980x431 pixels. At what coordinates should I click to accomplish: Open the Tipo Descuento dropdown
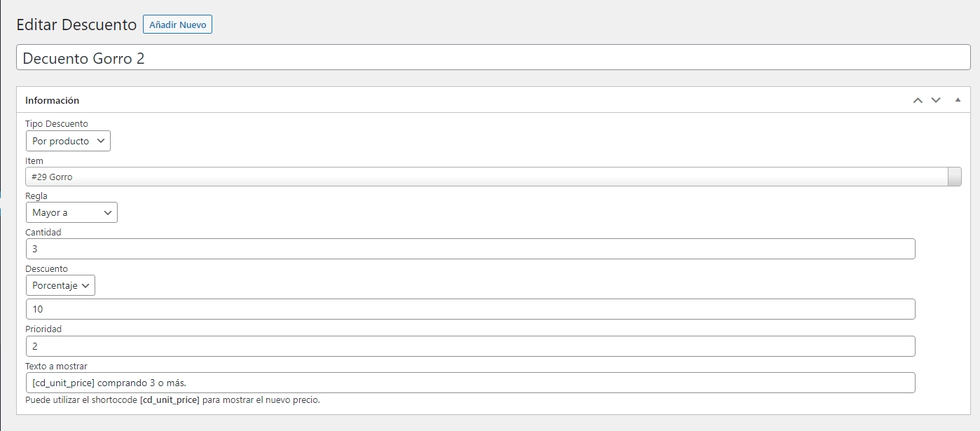tap(68, 141)
